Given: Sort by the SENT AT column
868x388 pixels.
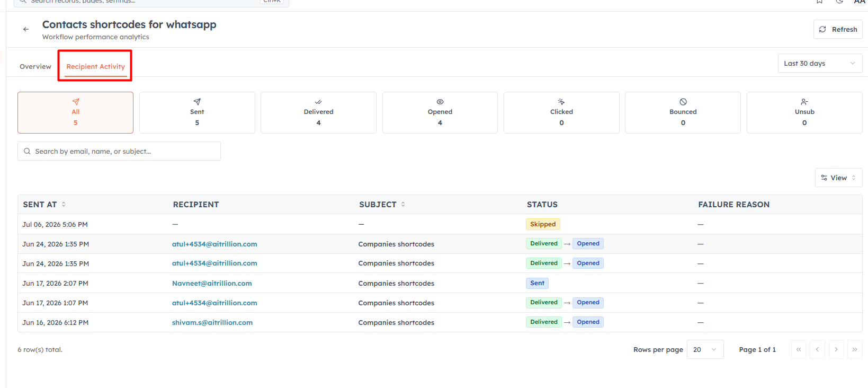Looking at the screenshot, I should coord(44,204).
